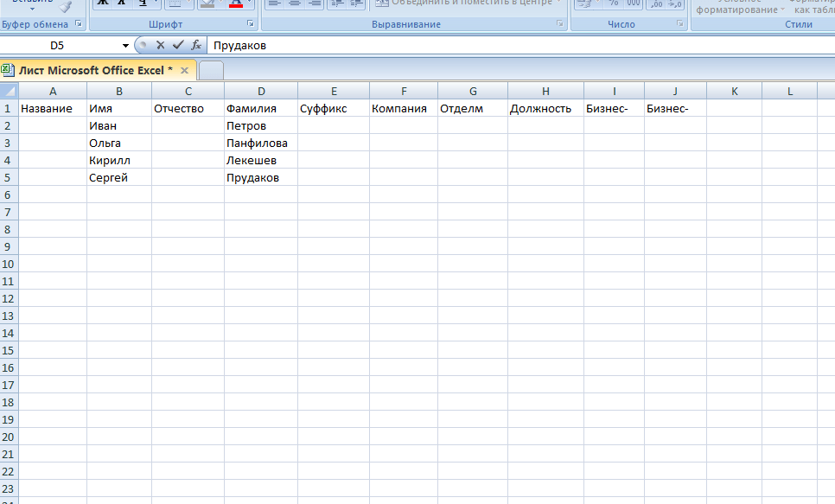The height and width of the screenshot is (504, 835).
Task: Apply percent style format
Action: tap(614, 3)
